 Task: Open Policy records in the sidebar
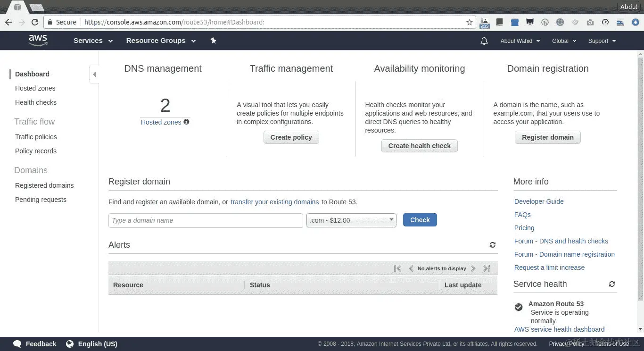[x=36, y=151]
